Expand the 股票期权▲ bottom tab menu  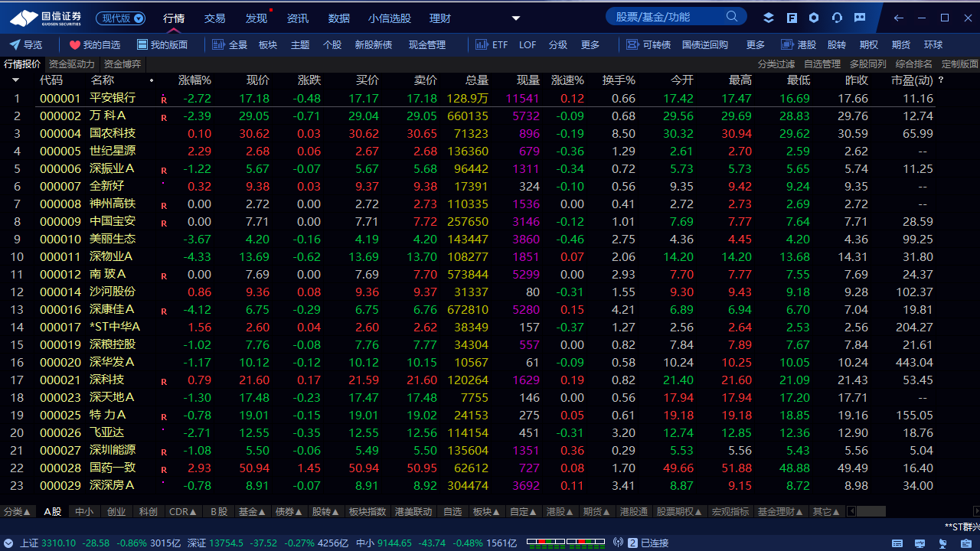click(680, 511)
